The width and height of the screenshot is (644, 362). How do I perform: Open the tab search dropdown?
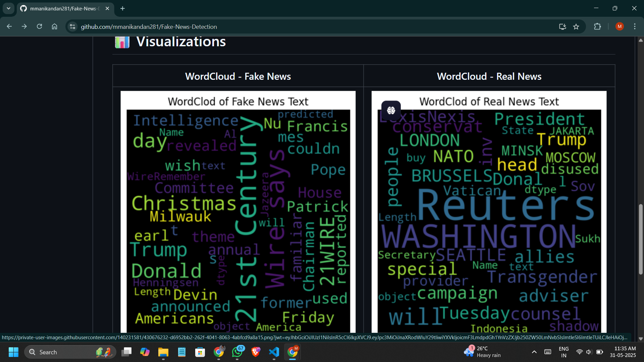point(8,8)
